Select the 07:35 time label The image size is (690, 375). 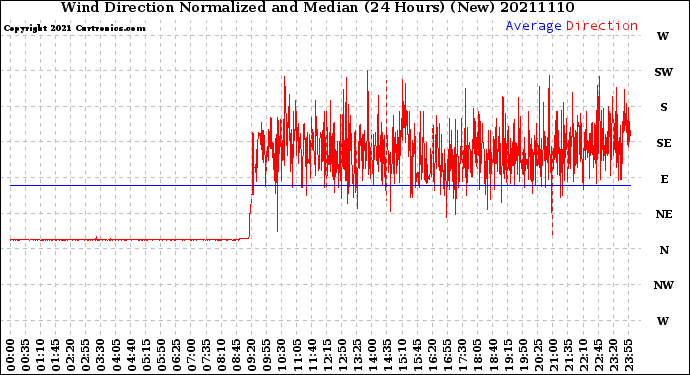[206, 355]
